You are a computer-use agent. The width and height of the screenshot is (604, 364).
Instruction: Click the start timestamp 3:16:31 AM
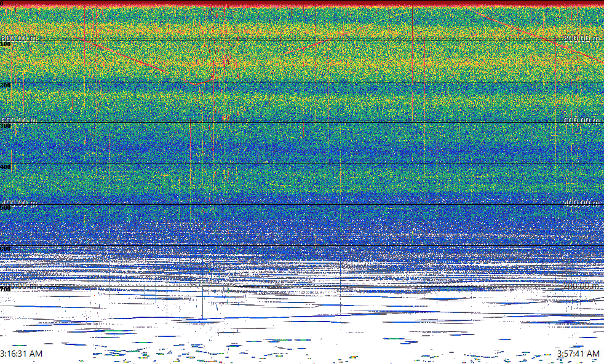click(21, 354)
